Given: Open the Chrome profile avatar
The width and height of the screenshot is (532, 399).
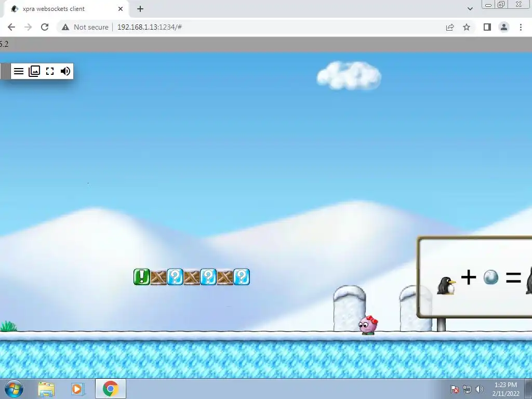Looking at the screenshot, I should [x=504, y=27].
